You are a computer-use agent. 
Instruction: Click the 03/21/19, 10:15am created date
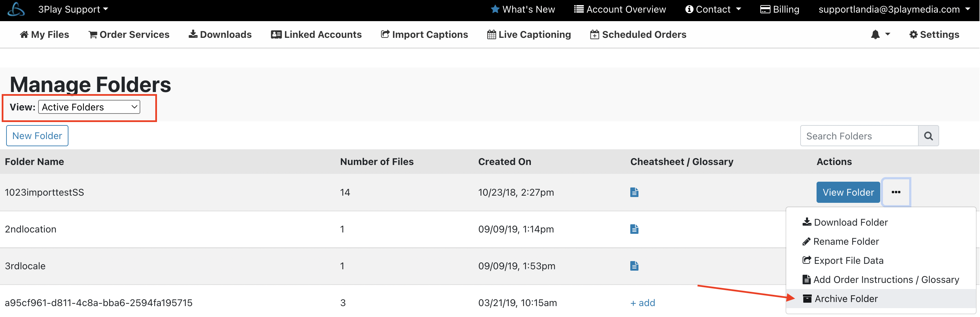click(x=517, y=303)
